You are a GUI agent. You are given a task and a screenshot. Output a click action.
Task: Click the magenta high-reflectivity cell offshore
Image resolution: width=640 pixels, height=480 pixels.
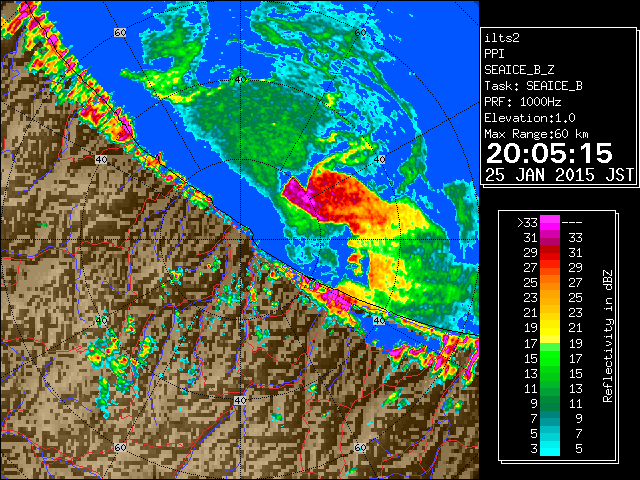301,196
